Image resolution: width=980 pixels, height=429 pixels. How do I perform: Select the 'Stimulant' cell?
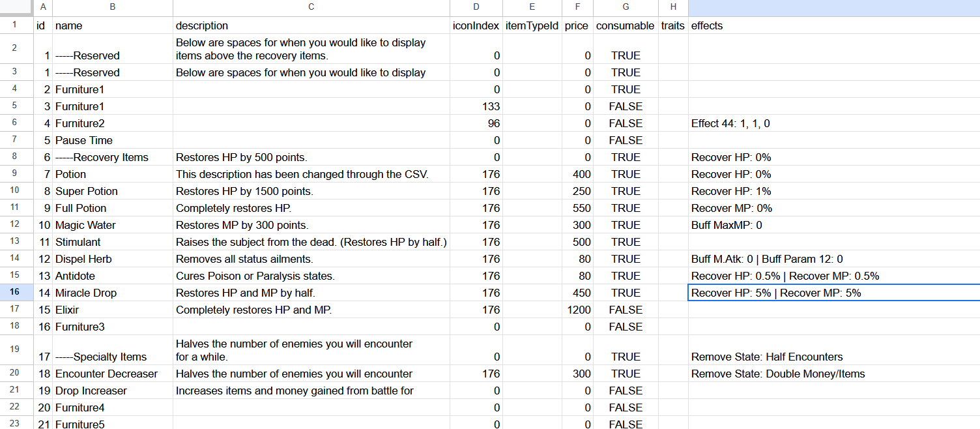click(x=113, y=242)
